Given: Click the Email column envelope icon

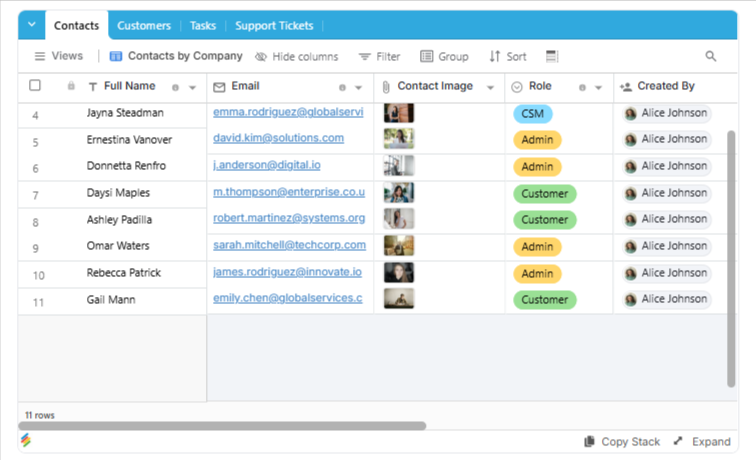Looking at the screenshot, I should [x=219, y=87].
